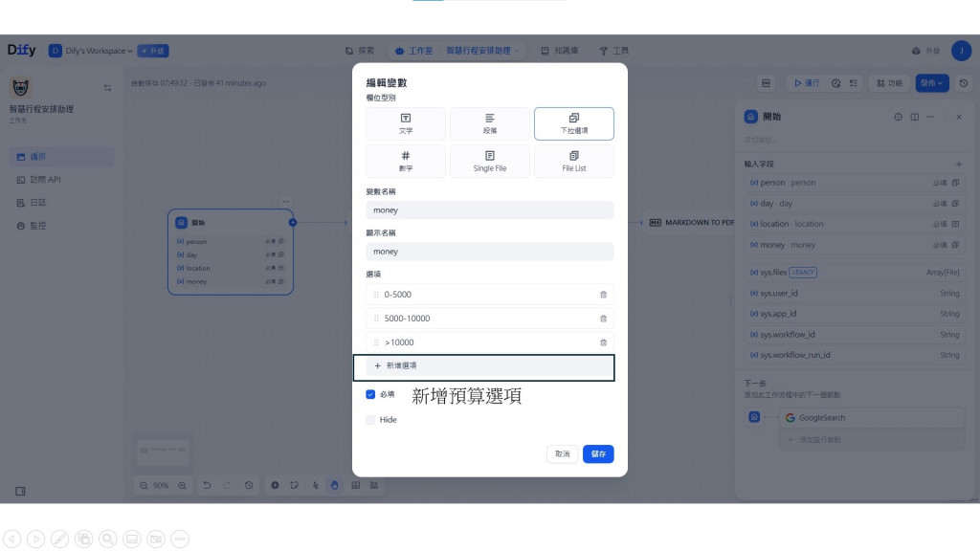Click the 變數名稱 variable name field

(489, 209)
